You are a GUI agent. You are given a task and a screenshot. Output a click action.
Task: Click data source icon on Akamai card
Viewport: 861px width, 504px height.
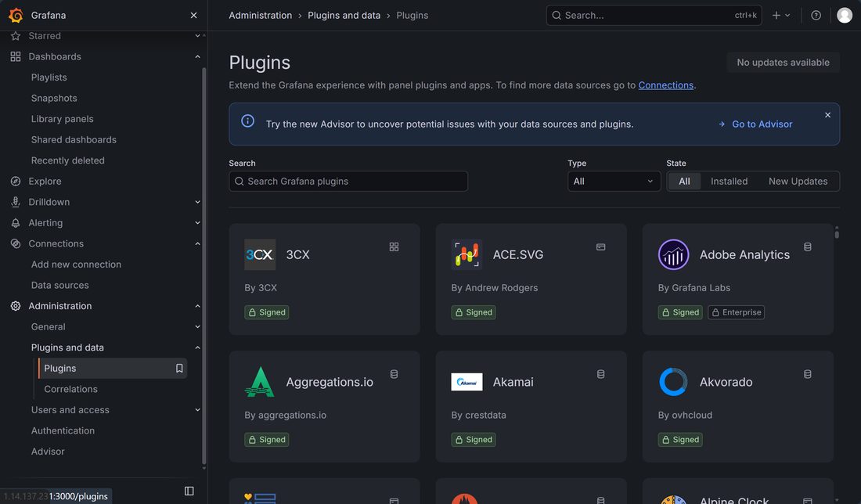(600, 374)
